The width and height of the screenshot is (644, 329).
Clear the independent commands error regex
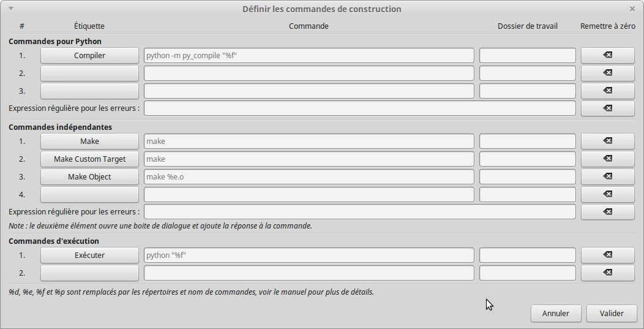coord(607,212)
